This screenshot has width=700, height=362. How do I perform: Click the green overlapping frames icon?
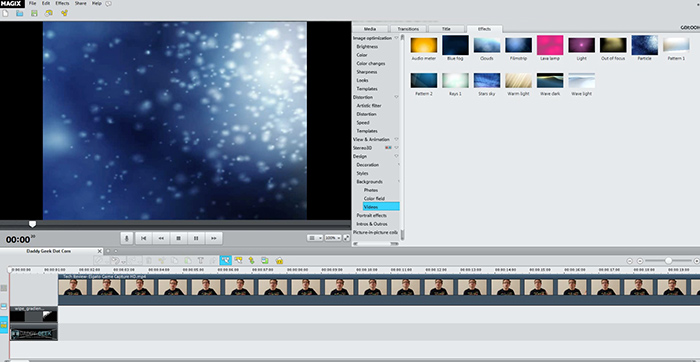click(265, 260)
